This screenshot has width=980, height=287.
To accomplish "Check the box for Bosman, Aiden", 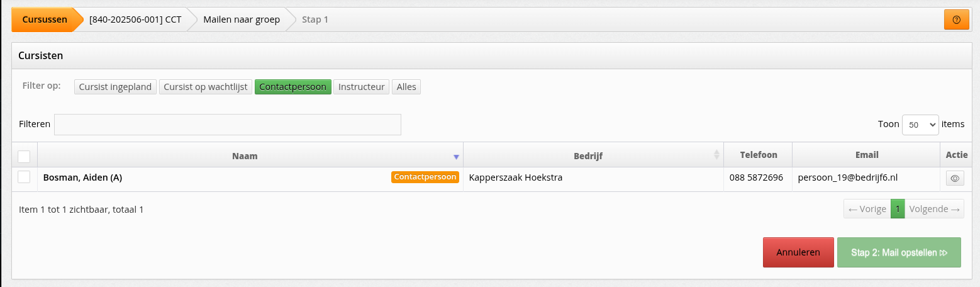I will click(x=24, y=177).
